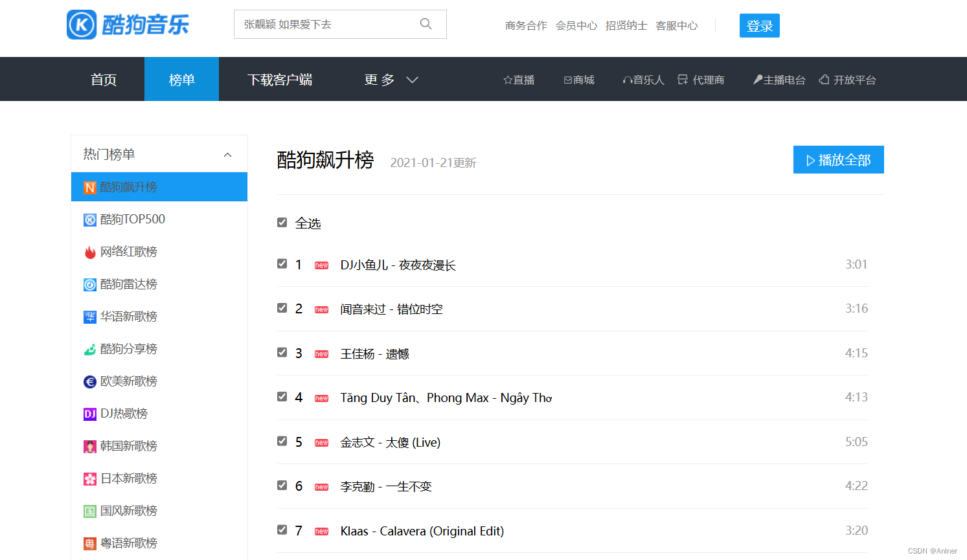Click the search input field

[x=340, y=24]
